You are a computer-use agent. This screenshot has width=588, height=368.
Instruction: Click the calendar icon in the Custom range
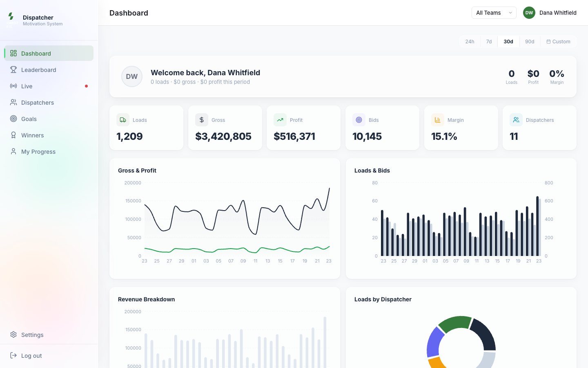[x=548, y=41]
